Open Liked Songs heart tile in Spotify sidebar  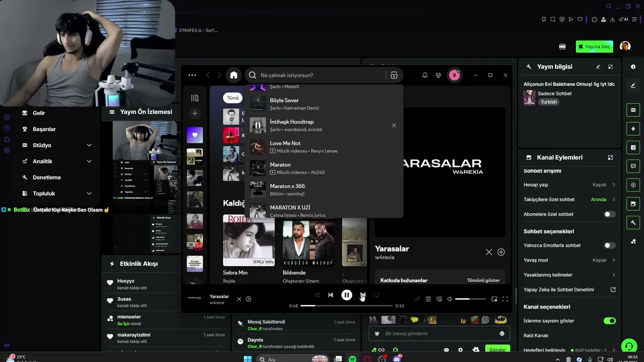195,135
